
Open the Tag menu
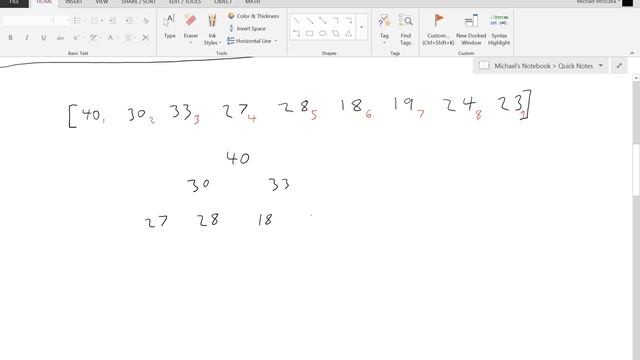click(x=384, y=29)
